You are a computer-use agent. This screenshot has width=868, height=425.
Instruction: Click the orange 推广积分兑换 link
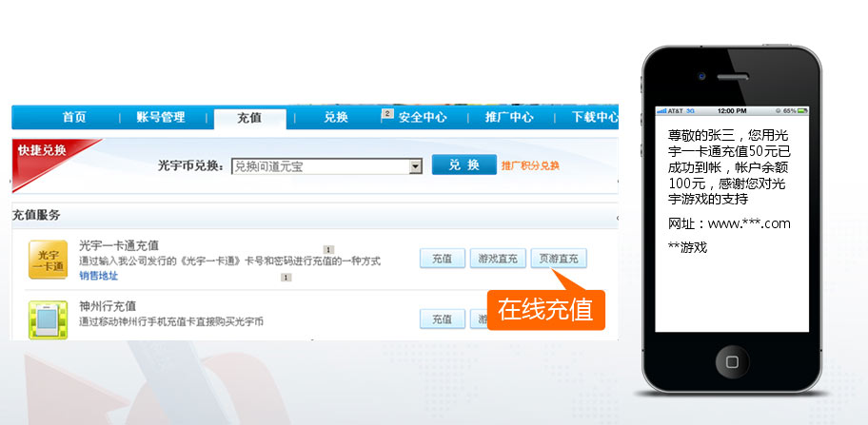530,166
